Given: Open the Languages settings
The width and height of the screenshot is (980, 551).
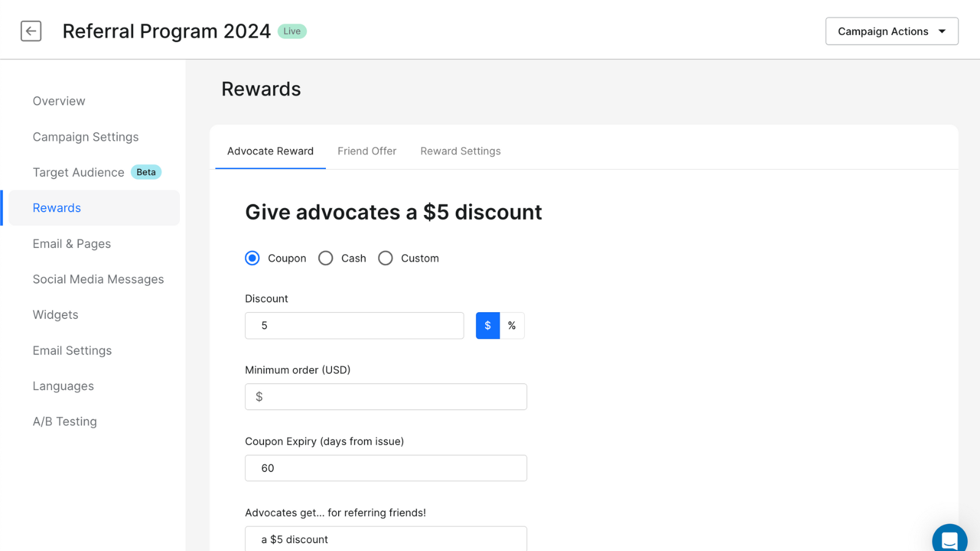Looking at the screenshot, I should coord(63,386).
